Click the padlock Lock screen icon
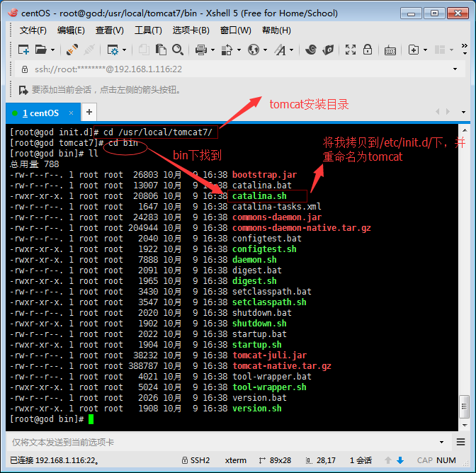 coord(368,50)
